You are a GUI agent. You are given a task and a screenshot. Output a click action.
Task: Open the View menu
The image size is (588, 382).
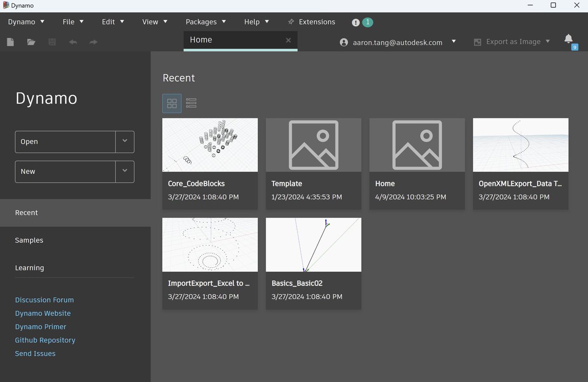point(155,22)
